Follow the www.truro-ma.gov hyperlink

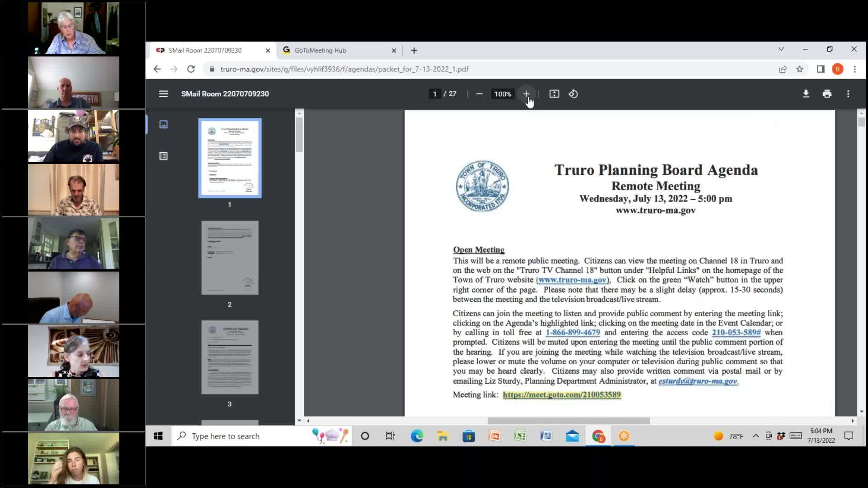(x=573, y=280)
